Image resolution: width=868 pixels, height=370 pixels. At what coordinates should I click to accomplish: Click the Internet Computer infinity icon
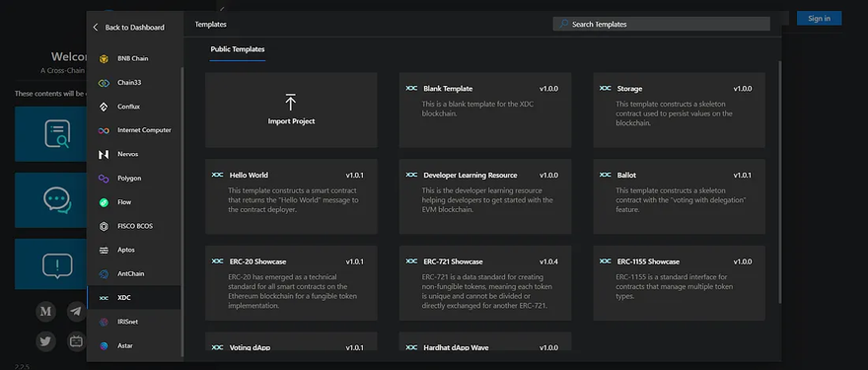104,130
